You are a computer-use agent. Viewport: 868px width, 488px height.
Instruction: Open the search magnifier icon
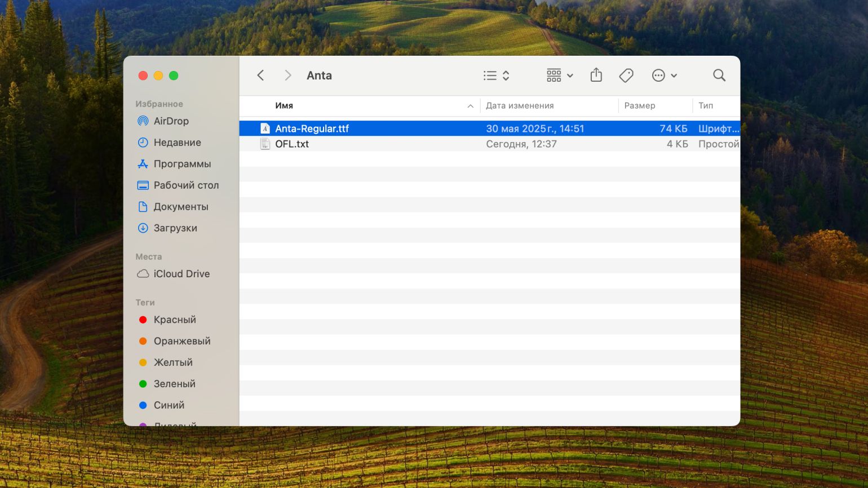coord(719,76)
